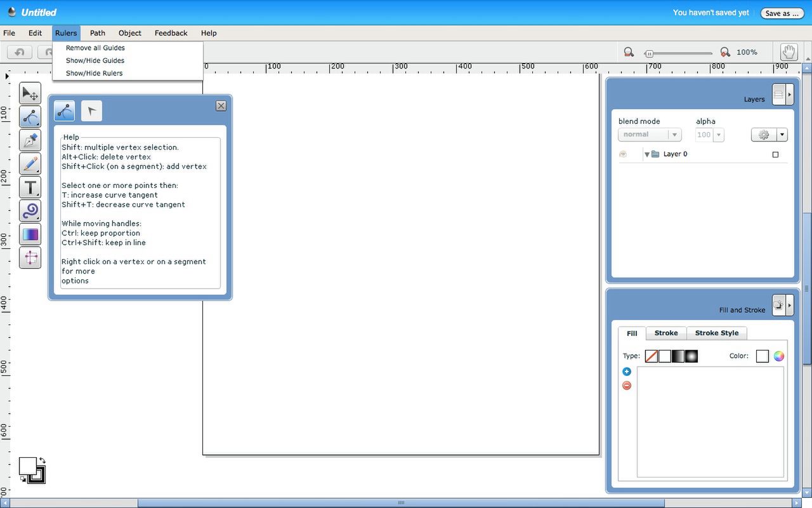
Task: Click the 100% zoom value
Action: point(747,52)
